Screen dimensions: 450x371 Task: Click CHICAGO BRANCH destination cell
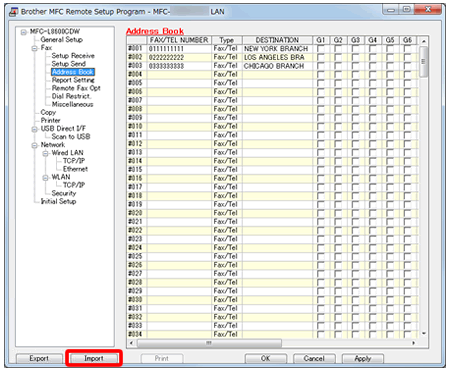277,66
